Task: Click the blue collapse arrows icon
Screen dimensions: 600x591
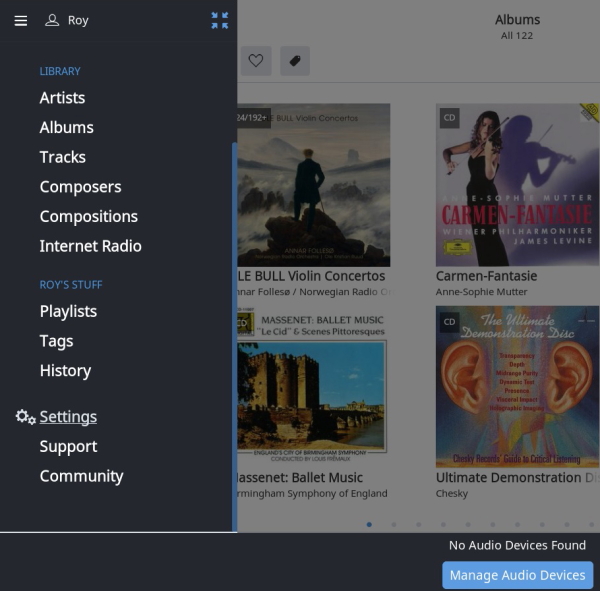Action: coord(220,20)
